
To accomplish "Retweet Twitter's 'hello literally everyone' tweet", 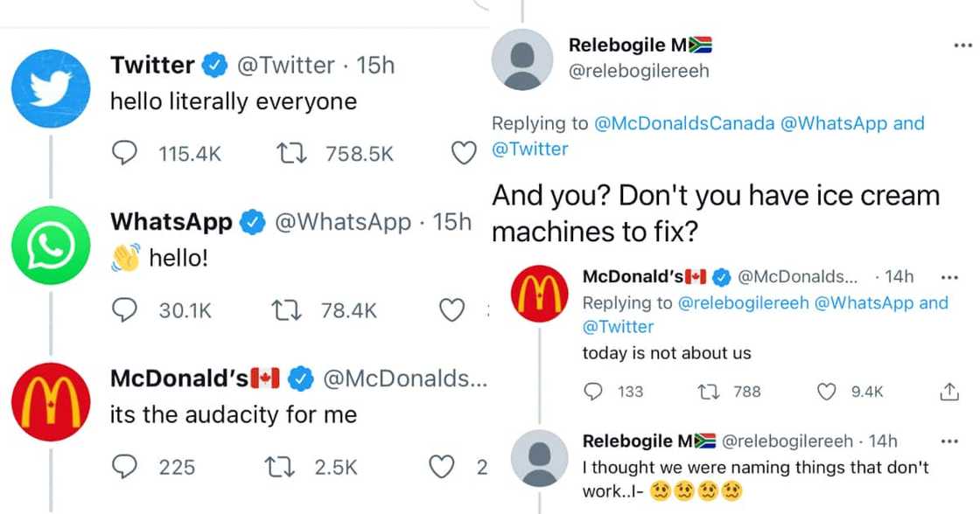I will point(288,154).
